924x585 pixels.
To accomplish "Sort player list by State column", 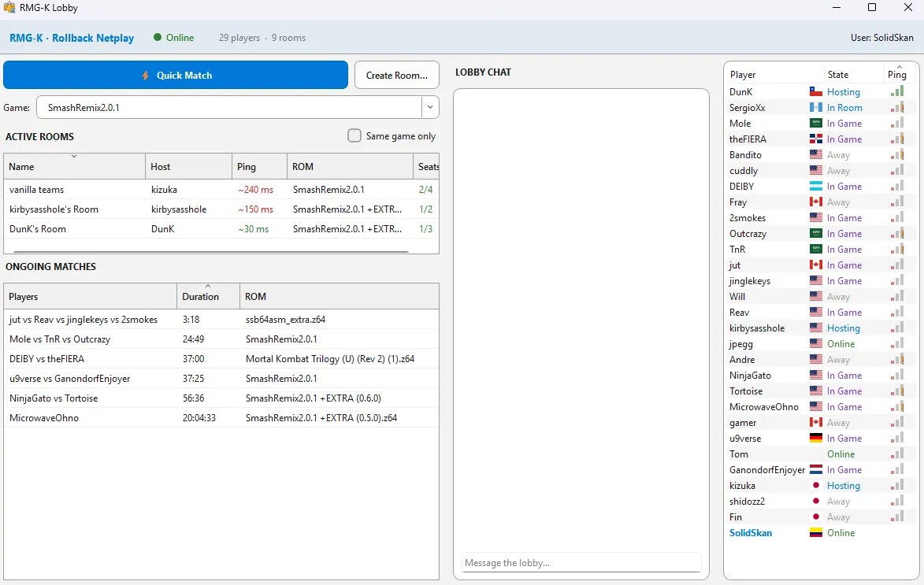I will click(852, 75).
